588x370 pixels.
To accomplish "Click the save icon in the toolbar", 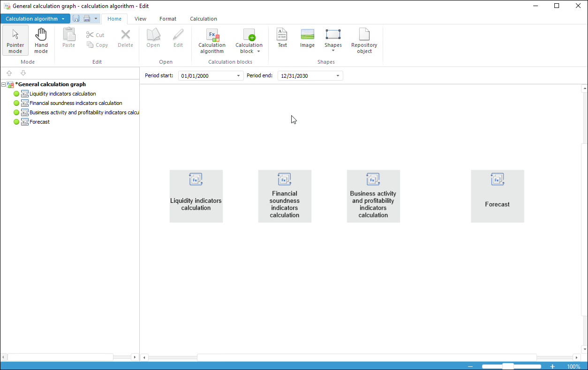I will (x=76, y=19).
